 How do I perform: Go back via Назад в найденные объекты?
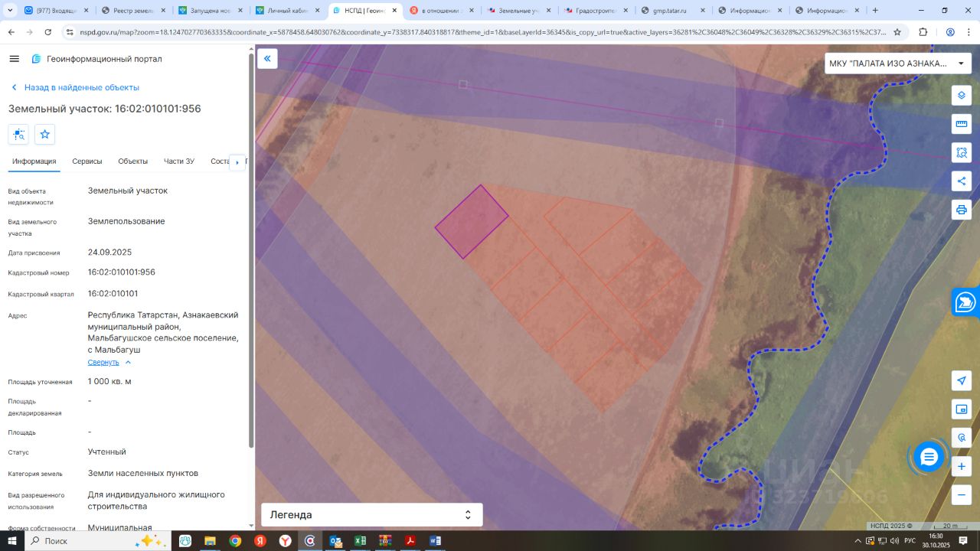click(x=74, y=87)
